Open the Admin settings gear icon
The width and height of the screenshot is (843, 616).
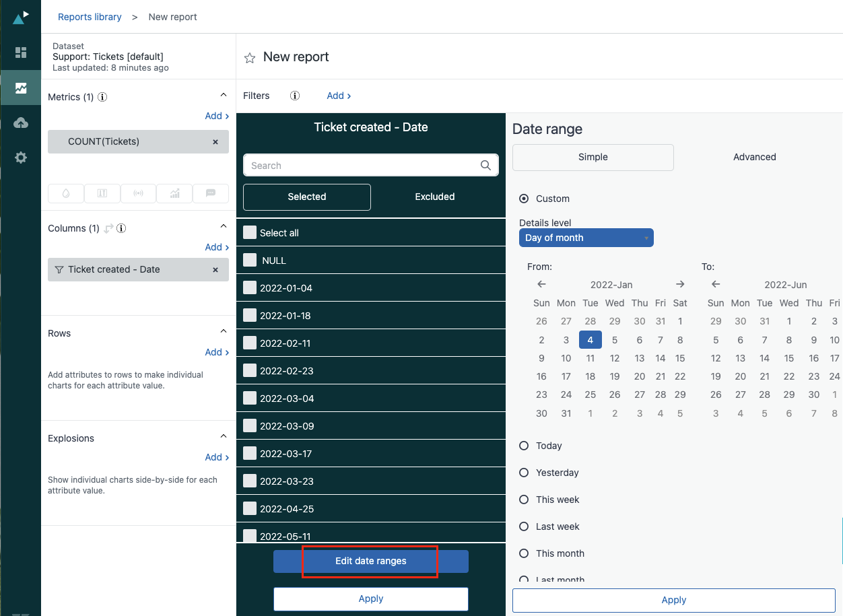click(21, 158)
